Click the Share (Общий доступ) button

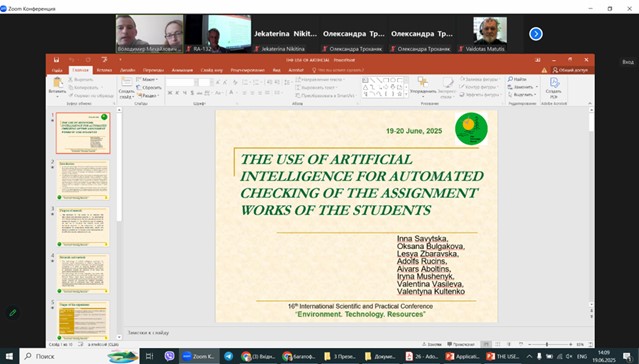(570, 70)
